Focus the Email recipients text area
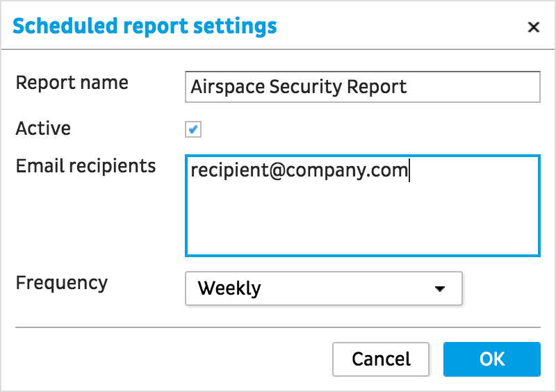Image resolution: width=556 pixels, height=392 pixels. coord(362,206)
